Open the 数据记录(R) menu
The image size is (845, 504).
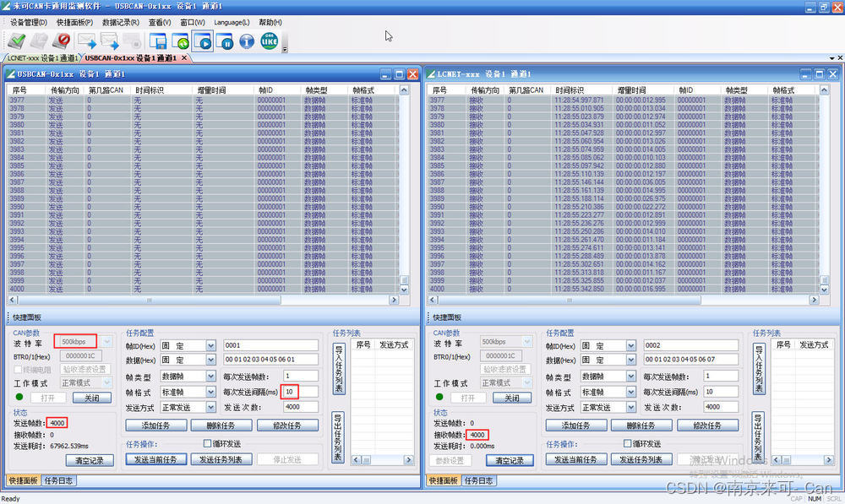click(121, 22)
